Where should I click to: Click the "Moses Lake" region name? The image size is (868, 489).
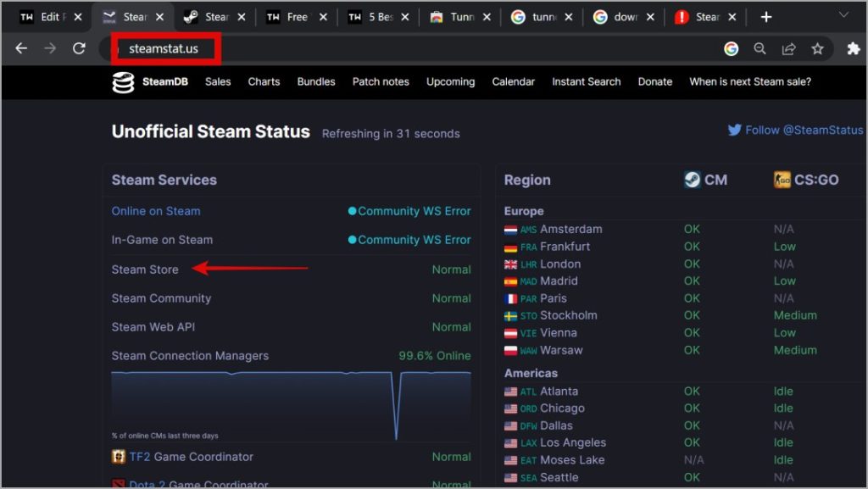tap(572, 459)
